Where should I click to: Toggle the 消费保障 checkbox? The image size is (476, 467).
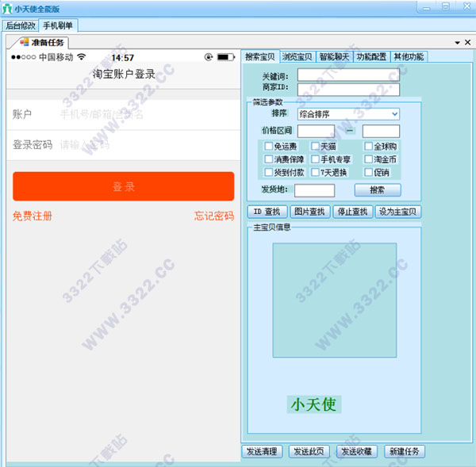click(x=268, y=159)
